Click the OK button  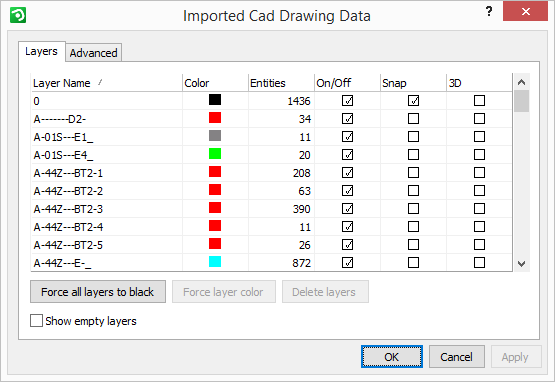click(392, 357)
